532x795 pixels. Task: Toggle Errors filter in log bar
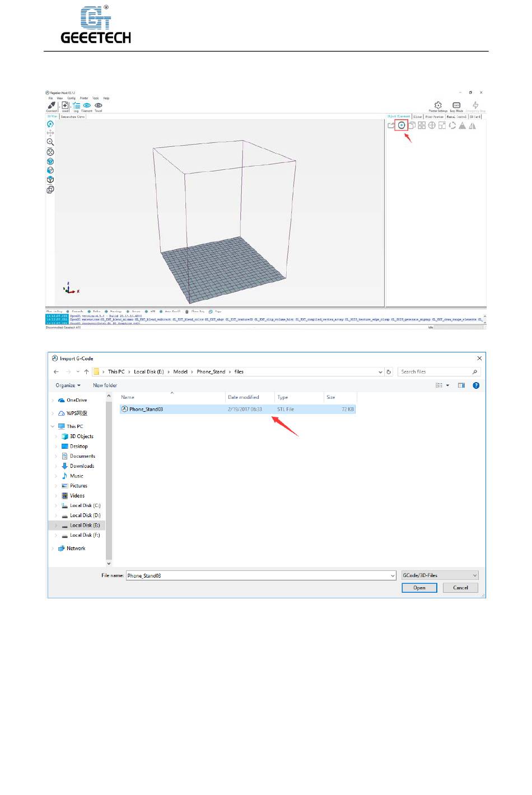pos(134,312)
